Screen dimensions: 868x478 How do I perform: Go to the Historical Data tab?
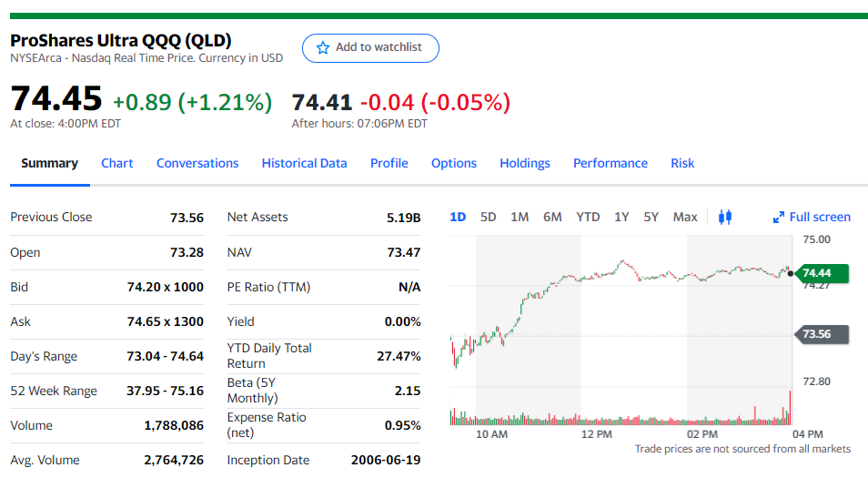(304, 163)
